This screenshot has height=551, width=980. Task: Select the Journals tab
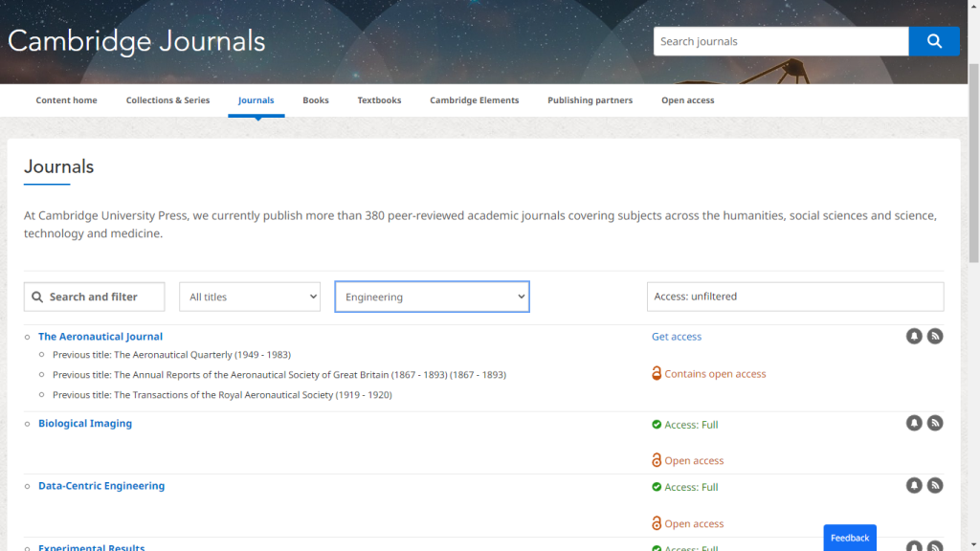(256, 99)
